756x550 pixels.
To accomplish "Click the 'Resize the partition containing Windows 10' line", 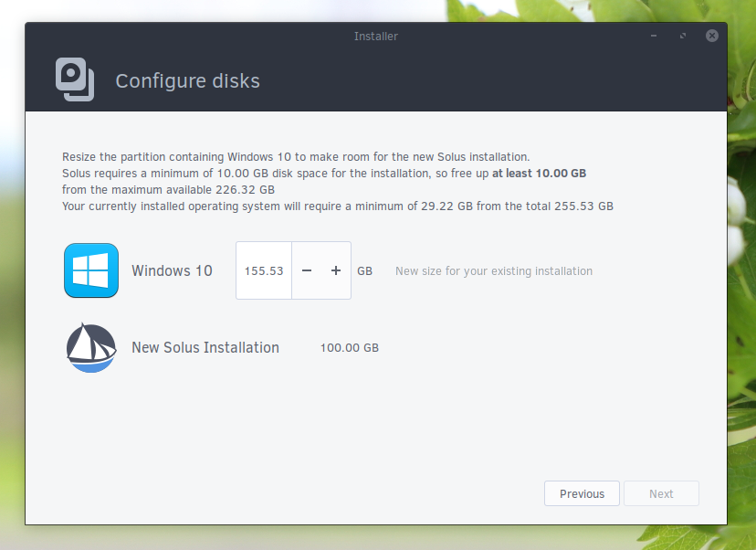I will 296,157.
